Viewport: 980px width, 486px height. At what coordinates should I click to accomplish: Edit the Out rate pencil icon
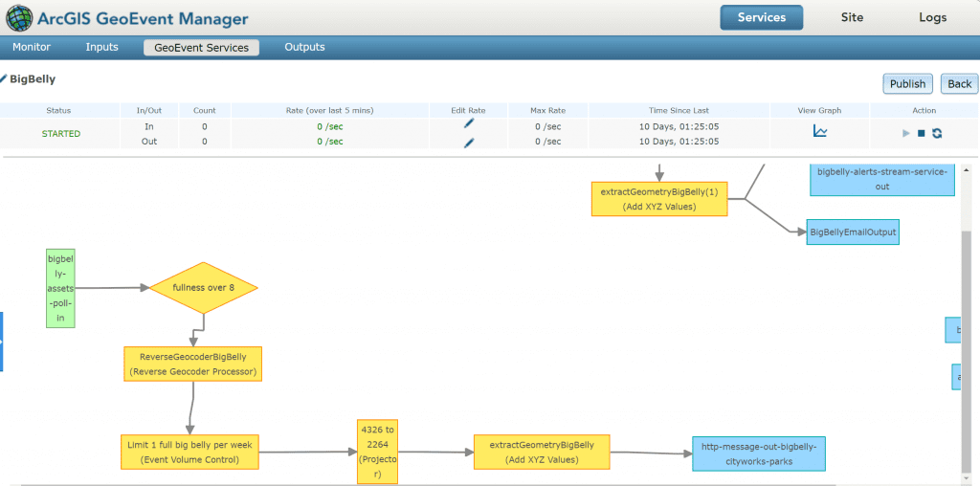(469, 143)
